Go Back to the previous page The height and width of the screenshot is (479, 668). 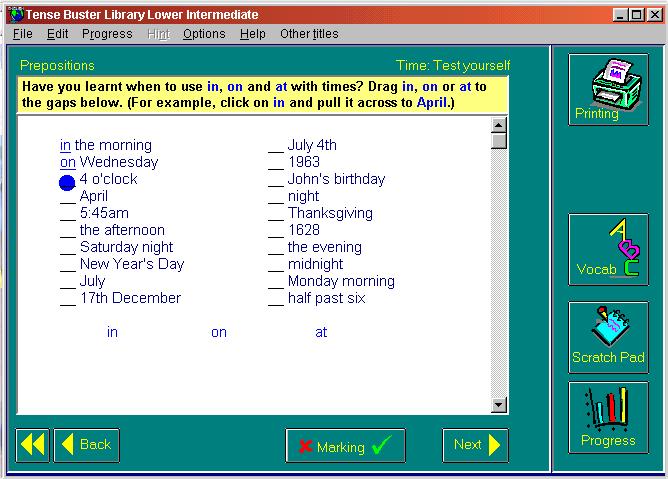[x=86, y=445]
